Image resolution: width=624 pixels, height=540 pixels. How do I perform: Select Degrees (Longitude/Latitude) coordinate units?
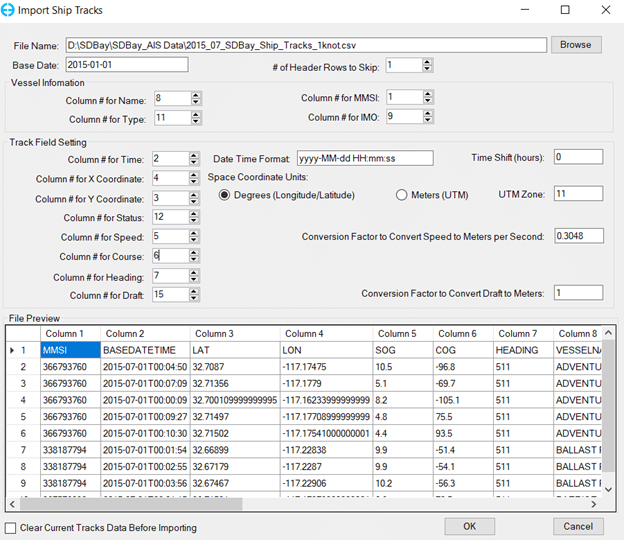click(226, 195)
